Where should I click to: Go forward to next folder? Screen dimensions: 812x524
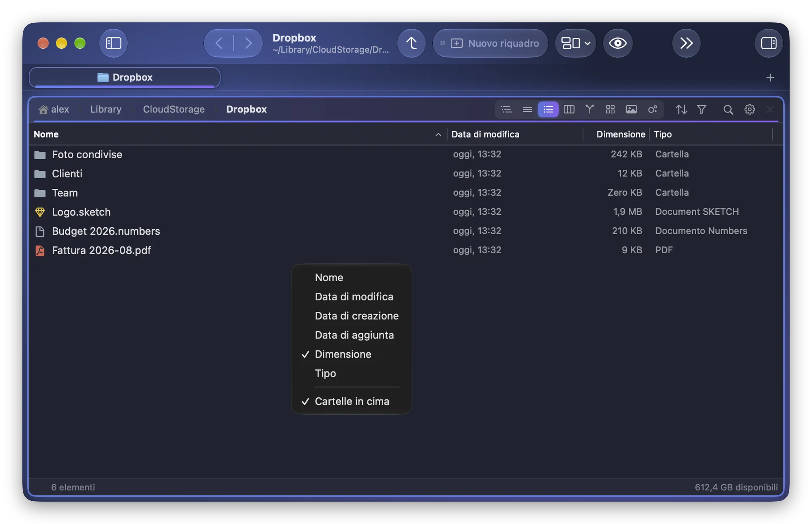click(x=248, y=43)
